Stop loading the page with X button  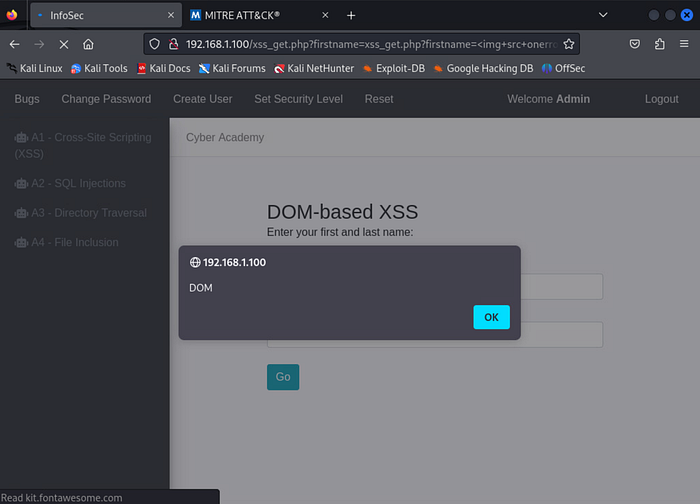[64, 44]
